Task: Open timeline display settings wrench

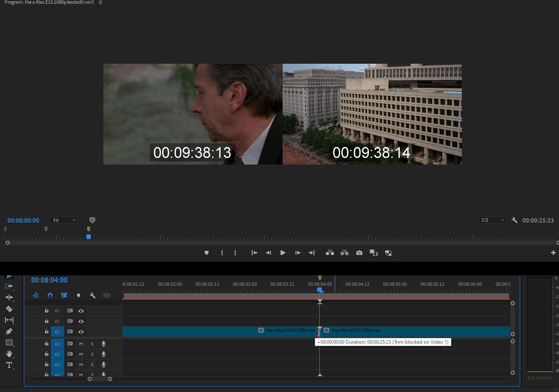Action: tap(93, 295)
